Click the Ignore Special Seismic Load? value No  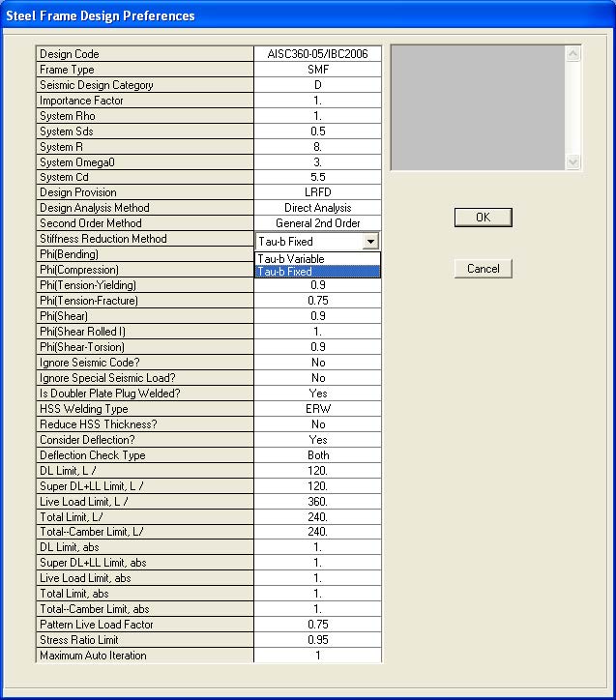317,378
